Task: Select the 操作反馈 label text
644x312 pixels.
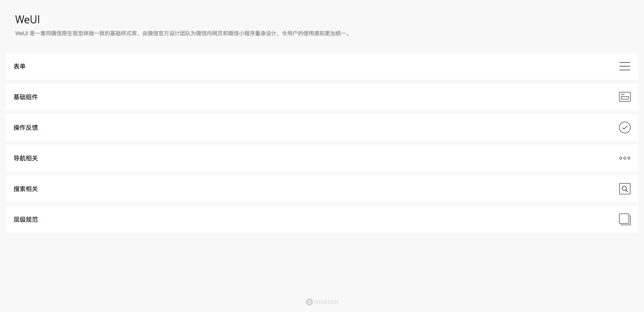Action: tap(25, 127)
